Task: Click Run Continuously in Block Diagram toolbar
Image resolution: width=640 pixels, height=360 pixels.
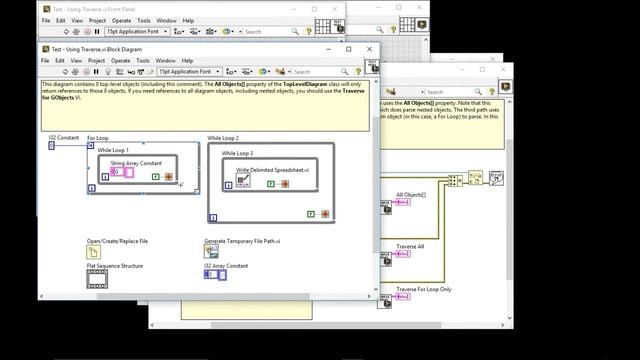Action: (x=75, y=72)
